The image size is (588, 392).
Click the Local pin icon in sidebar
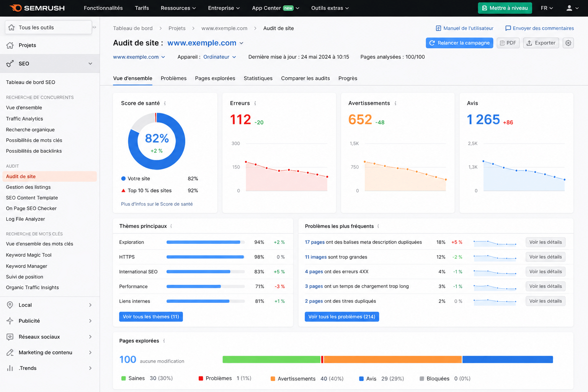click(10, 305)
